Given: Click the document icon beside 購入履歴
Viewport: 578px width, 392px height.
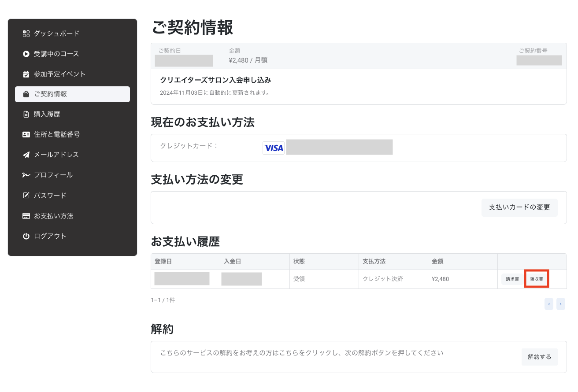Looking at the screenshot, I should 26,115.
